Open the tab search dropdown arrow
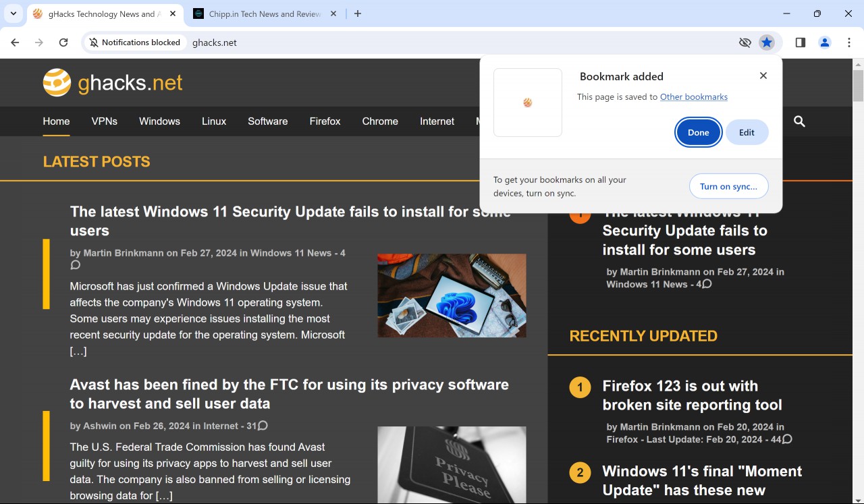 13,13
